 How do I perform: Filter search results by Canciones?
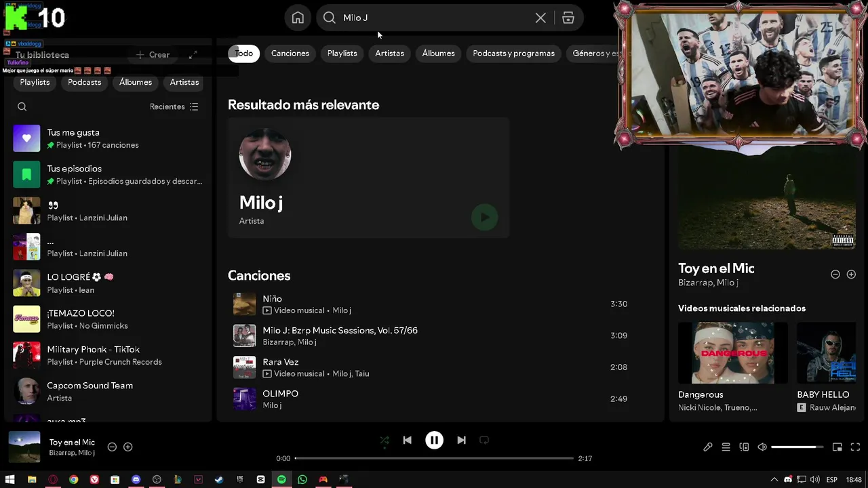[290, 54]
